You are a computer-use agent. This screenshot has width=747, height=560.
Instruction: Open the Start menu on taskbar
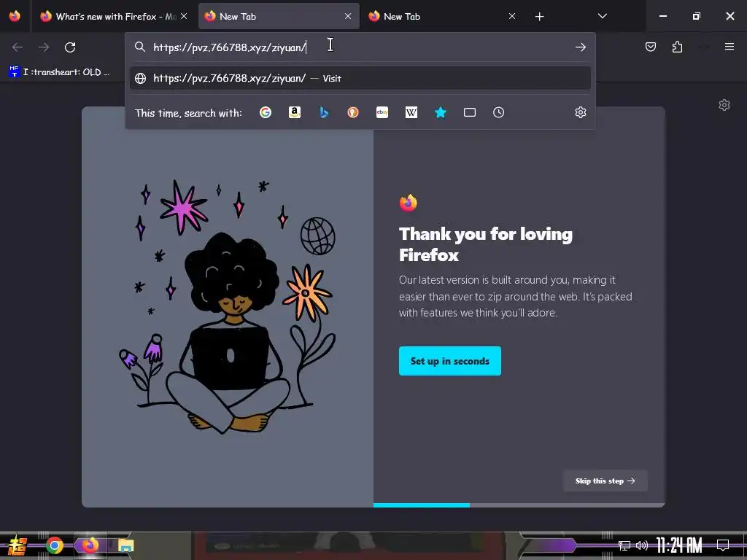(x=18, y=545)
